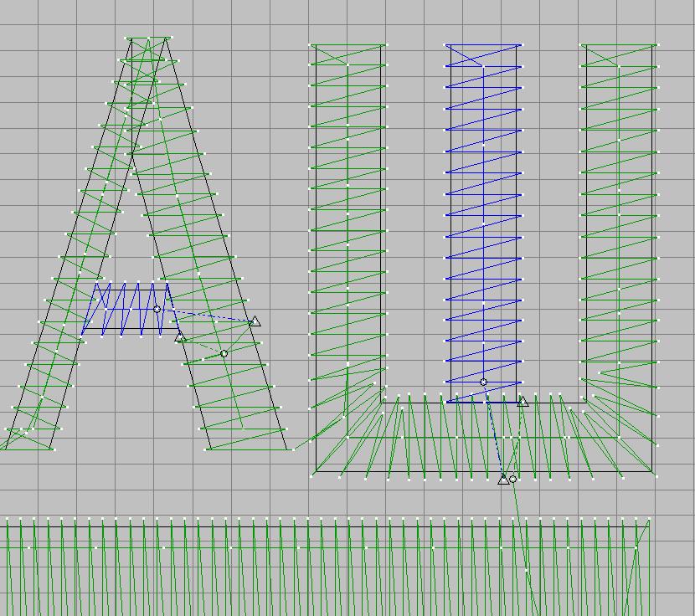Click the triangle marker on A's right leg outer edge

[x=255, y=321]
